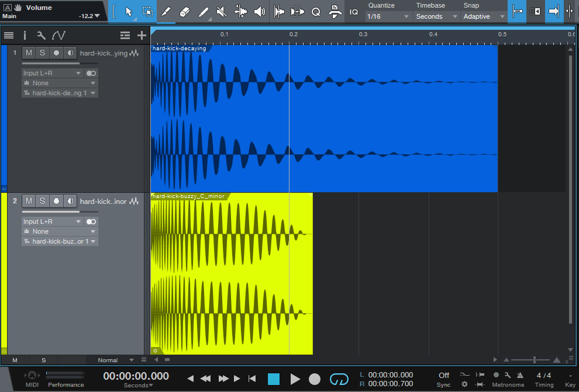Select the Listen tool
579x392 pixels.
coord(260,11)
